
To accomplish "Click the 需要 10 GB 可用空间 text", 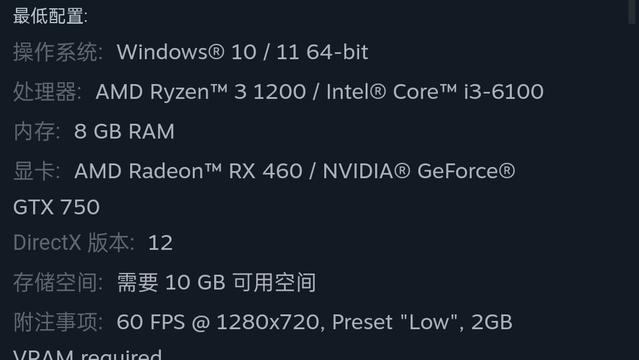I will click(216, 283).
